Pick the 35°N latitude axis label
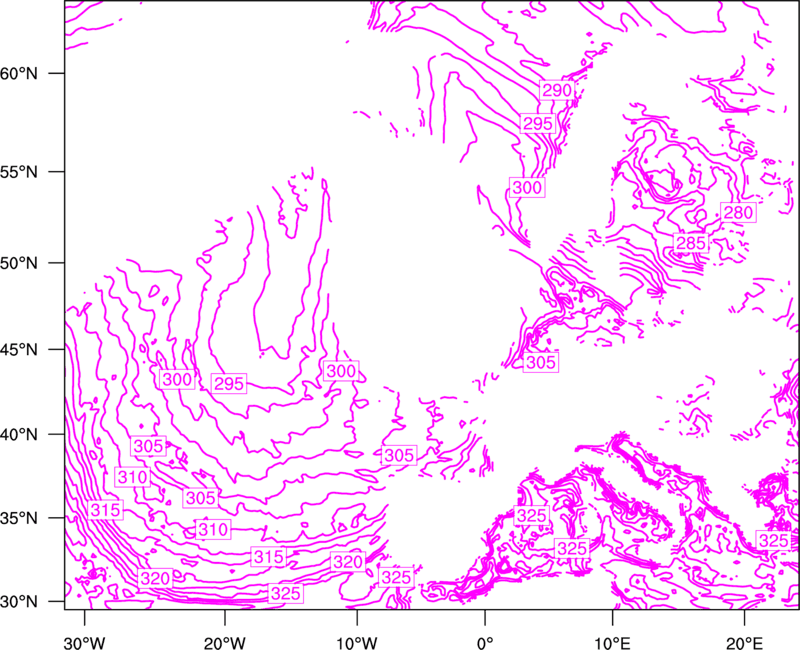The width and height of the screenshot is (800, 650). pyautogui.click(x=19, y=518)
